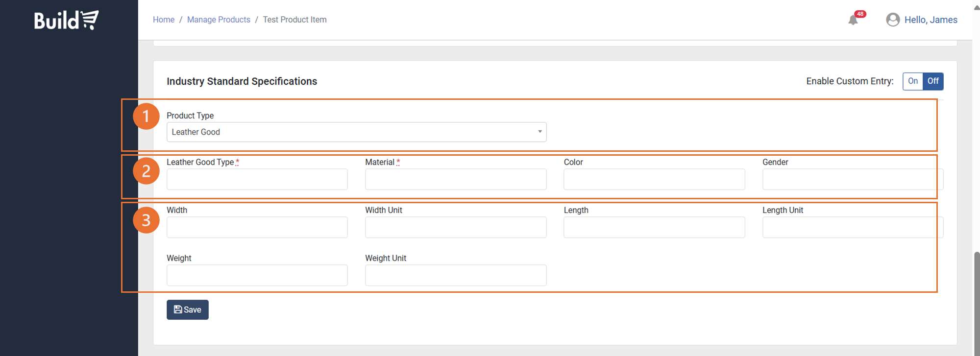Click in Leather Good Type field
Screen dimensions: 980x356
(x=257, y=179)
